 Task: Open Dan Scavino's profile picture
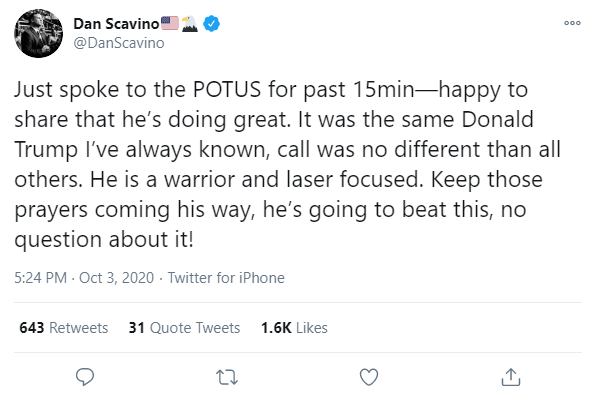[x=39, y=33]
